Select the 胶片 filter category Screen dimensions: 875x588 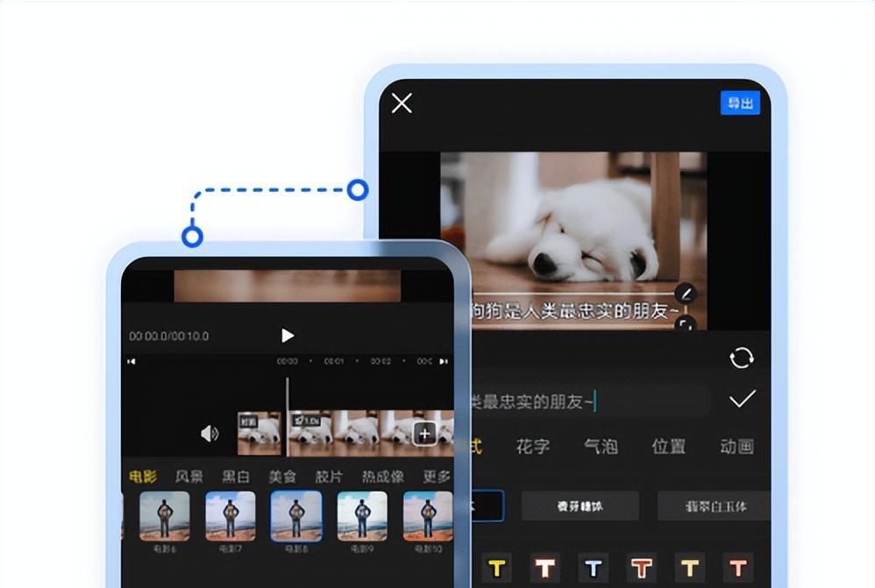point(329,477)
